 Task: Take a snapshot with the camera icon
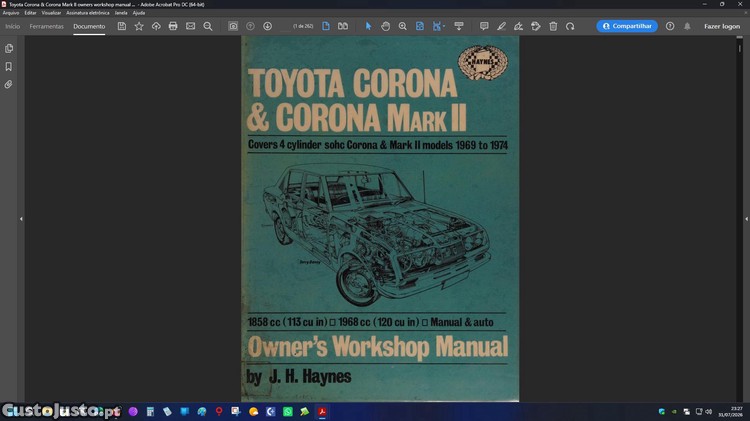click(233, 26)
